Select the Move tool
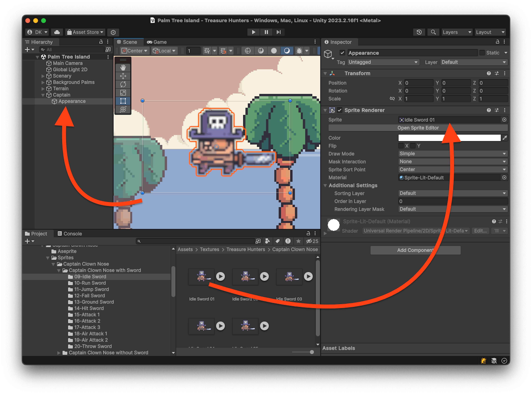Screen dimensions: 532x394 pos(123,76)
